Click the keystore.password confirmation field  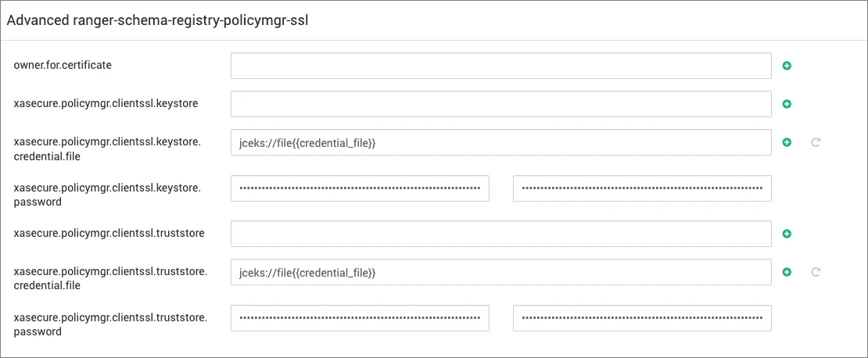coord(642,188)
